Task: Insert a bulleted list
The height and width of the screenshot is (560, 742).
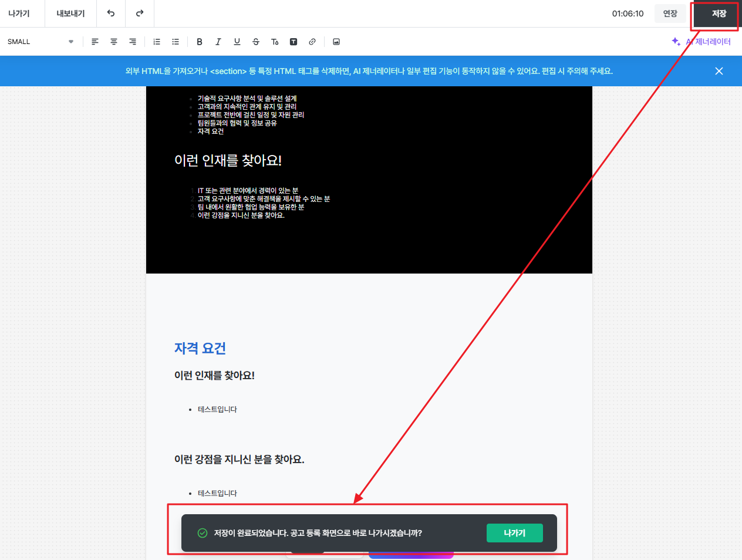Action: click(x=176, y=42)
